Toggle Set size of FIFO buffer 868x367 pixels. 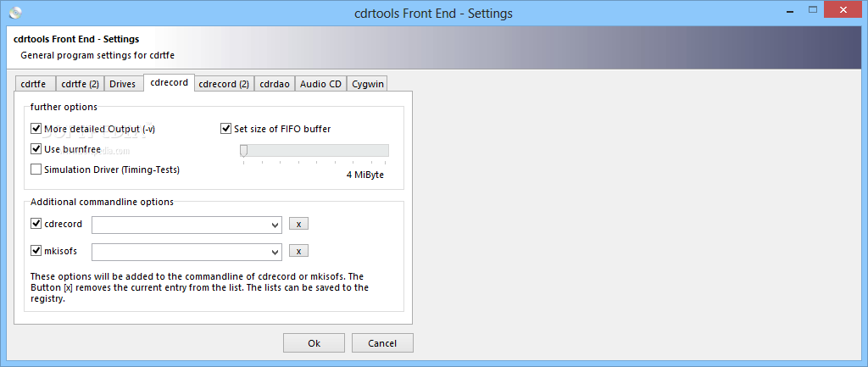point(225,129)
